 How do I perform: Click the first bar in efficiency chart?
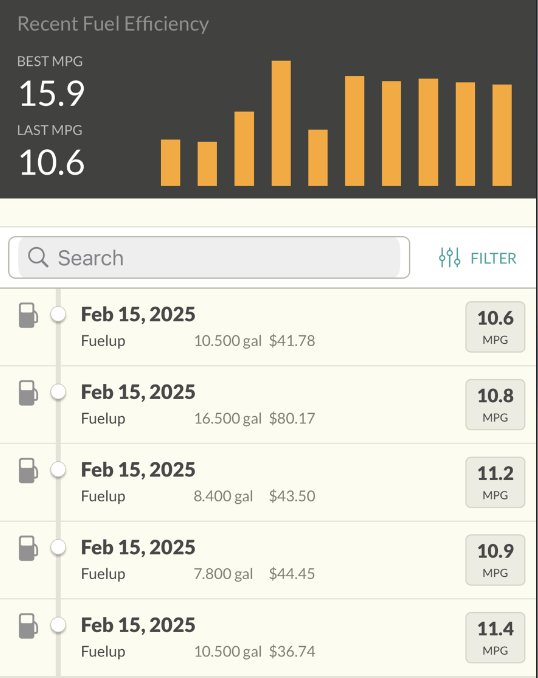[170, 163]
